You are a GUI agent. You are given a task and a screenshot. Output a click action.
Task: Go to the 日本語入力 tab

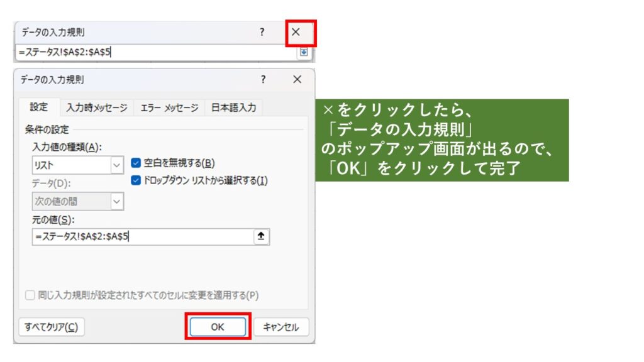pos(233,107)
